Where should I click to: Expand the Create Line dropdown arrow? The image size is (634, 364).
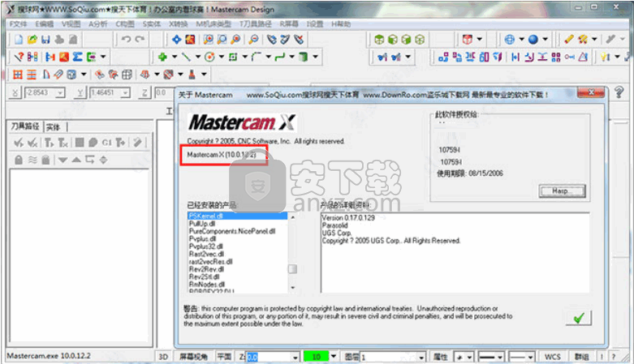point(198,57)
